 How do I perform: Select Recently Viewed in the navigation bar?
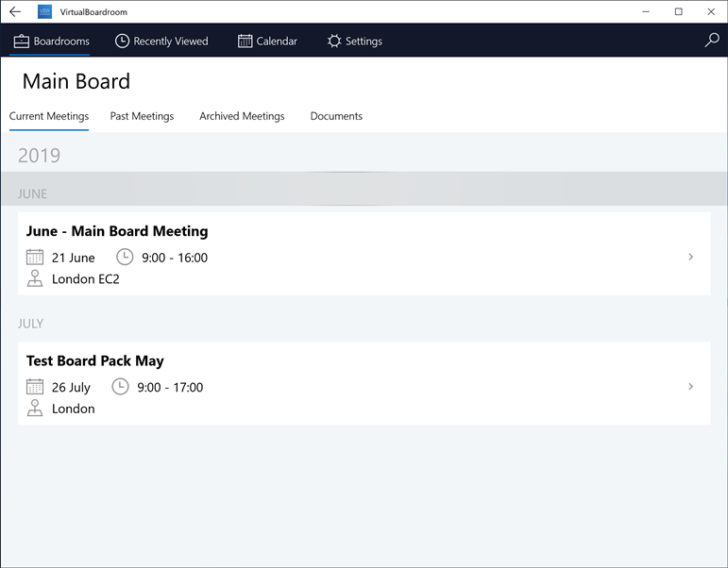click(x=161, y=41)
